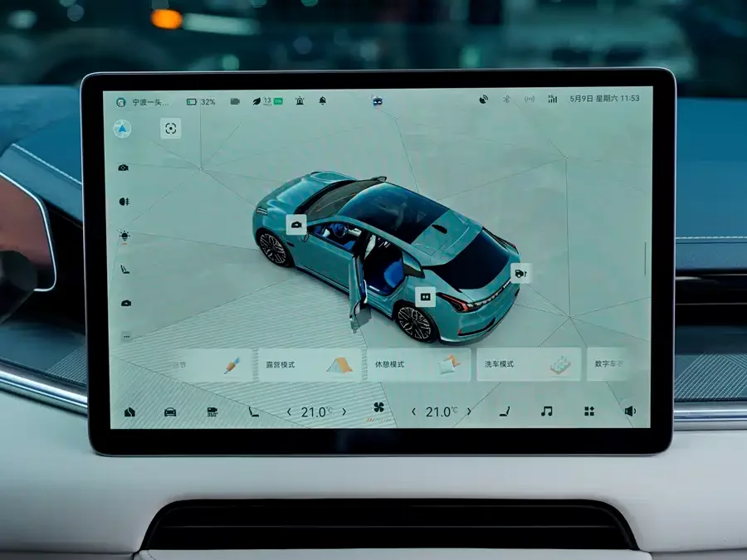Open the climate fan control icon
The height and width of the screenshot is (560, 747).
tap(378, 408)
